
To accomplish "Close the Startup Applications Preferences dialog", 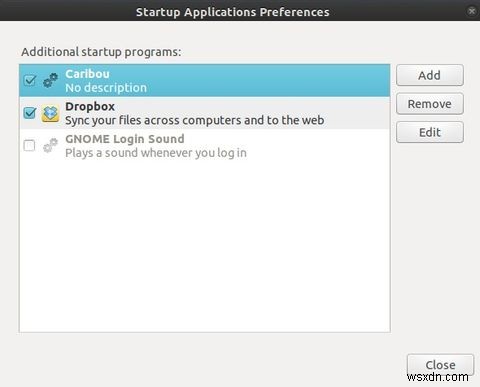I will click(x=440, y=365).
